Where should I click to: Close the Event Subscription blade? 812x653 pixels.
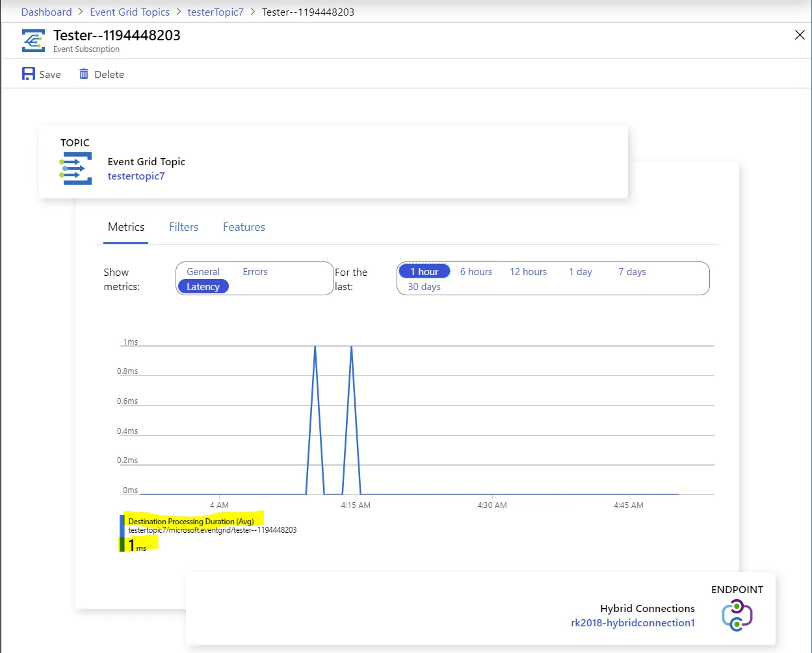(x=800, y=35)
